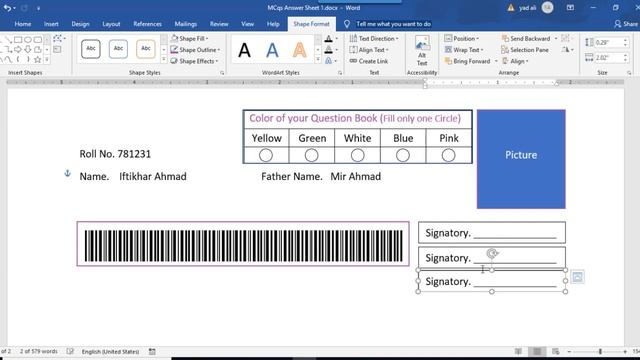The height and width of the screenshot is (360, 640).
Task: Click Create Link in the Text group
Action: (369, 61)
